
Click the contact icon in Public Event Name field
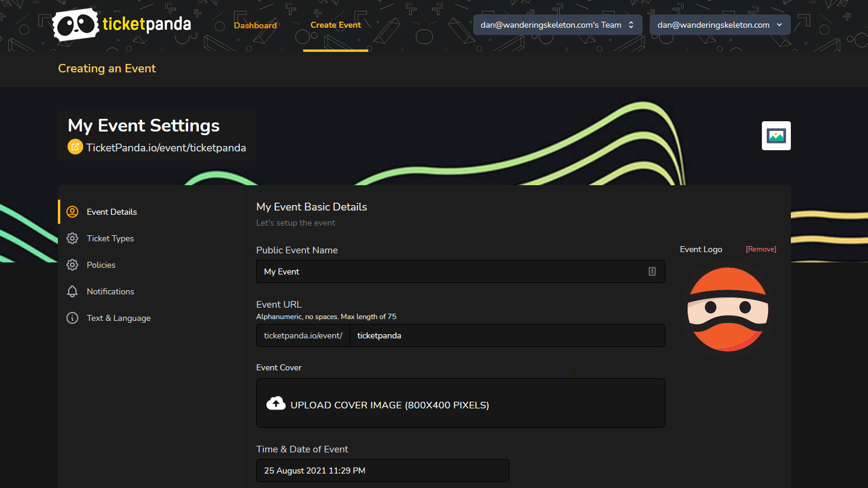(x=652, y=271)
